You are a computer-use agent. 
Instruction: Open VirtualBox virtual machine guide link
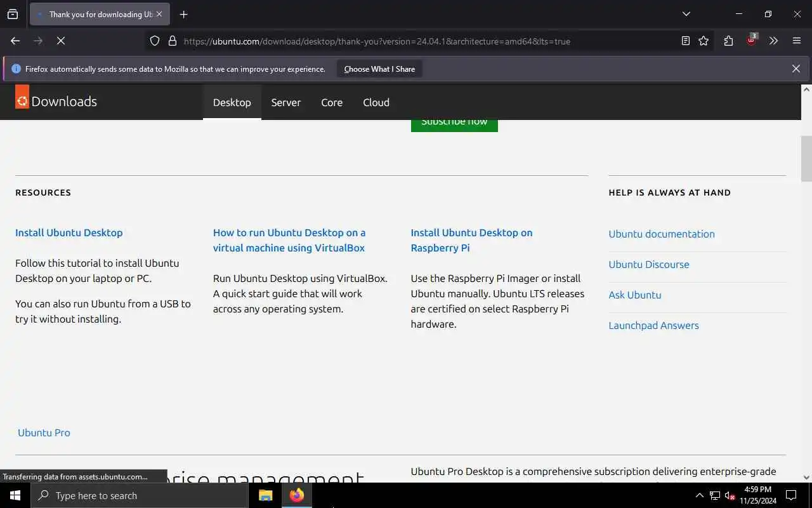pos(289,240)
